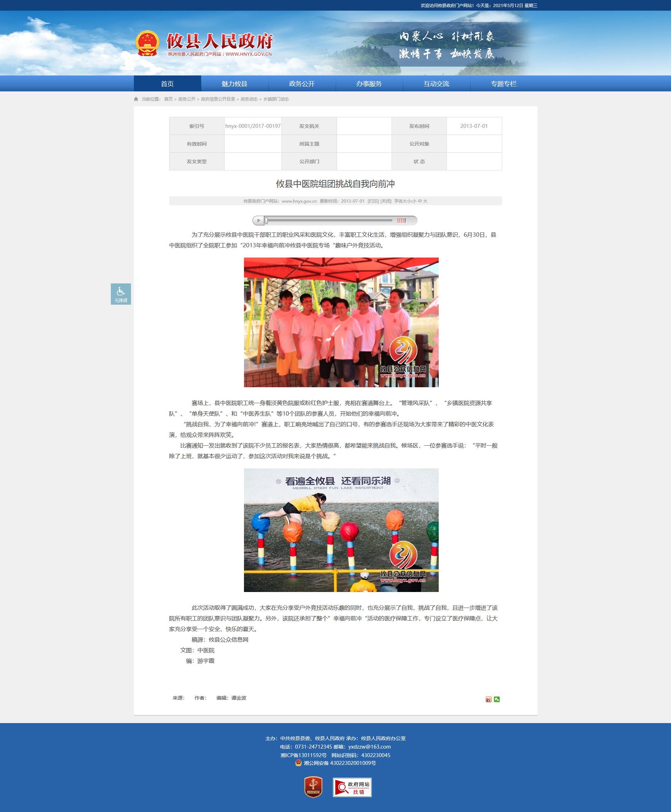Click the red audio volume bars

coord(401,221)
